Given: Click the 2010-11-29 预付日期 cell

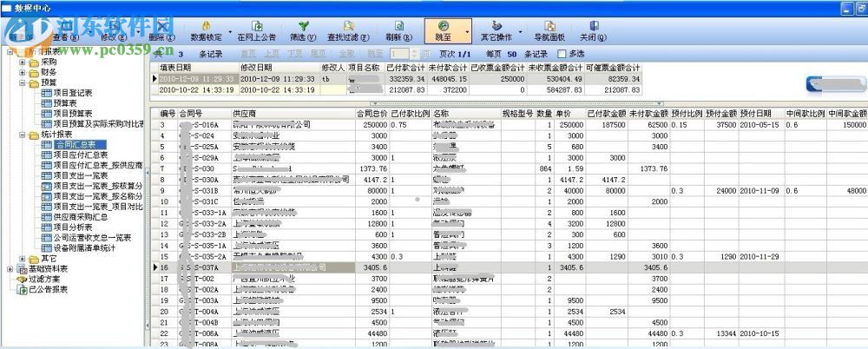Looking at the screenshot, I should click(760, 256).
